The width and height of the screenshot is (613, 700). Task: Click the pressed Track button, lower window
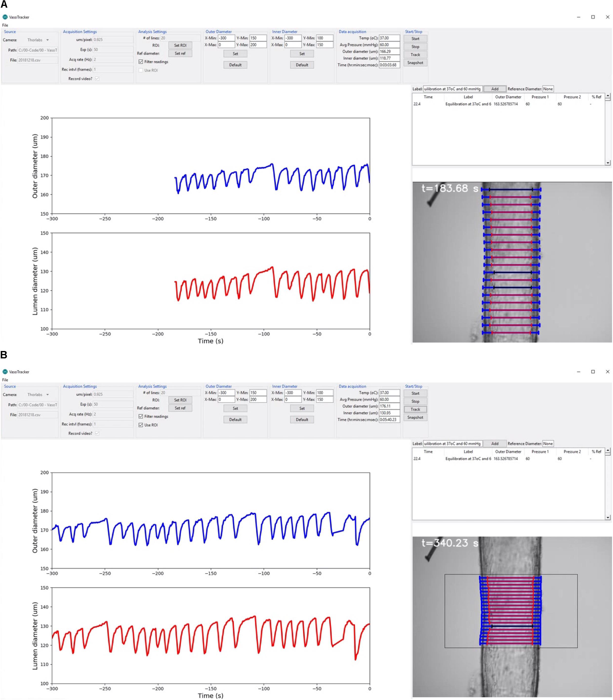tap(415, 409)
